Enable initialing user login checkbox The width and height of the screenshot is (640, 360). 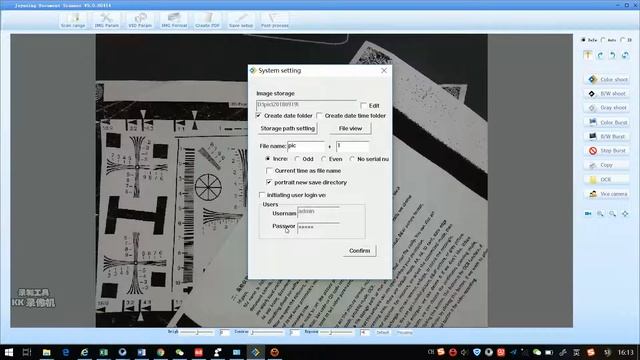[262, 195]
